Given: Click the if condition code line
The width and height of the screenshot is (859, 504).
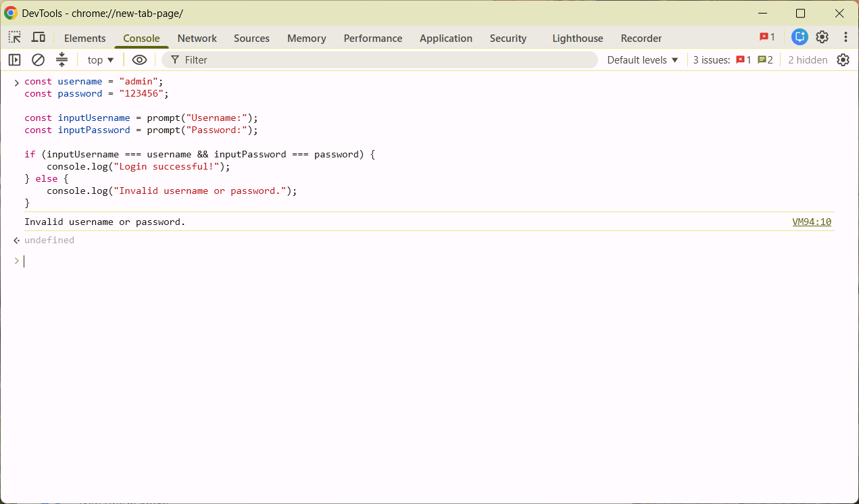Looking at the screenshot, I should pyautogui.click(x=200, y=154).
